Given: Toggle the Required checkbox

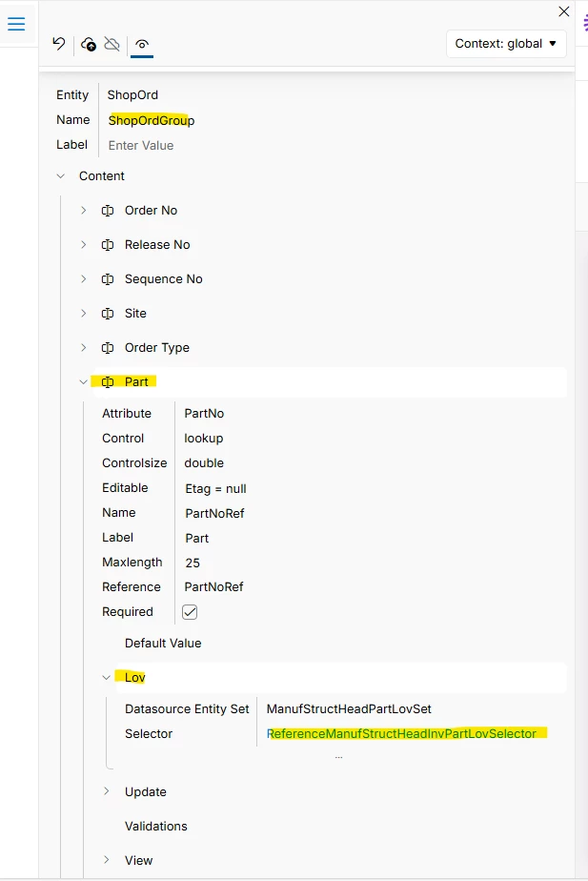Looking at the screenshot, I should 190,612.
